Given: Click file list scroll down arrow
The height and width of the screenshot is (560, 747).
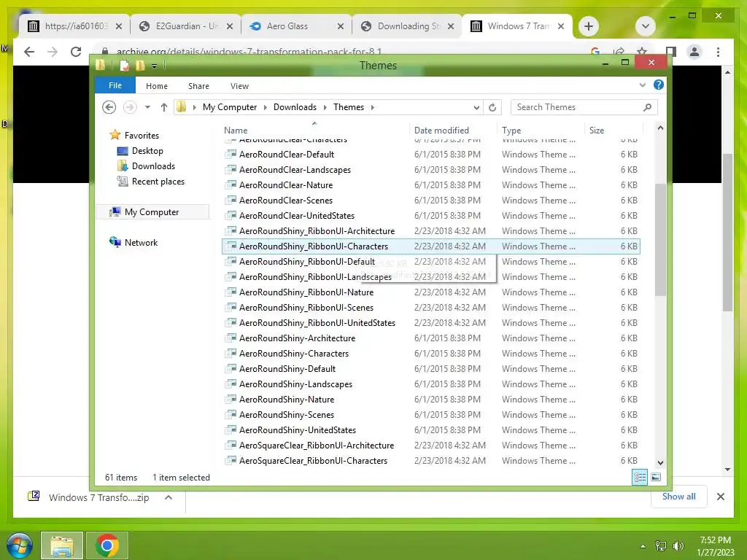Looking at the screenshot, I should pos(660,462).
